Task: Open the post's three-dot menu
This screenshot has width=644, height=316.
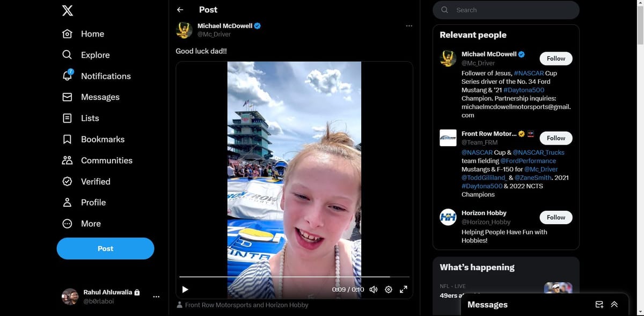Action: coord(409,25)
